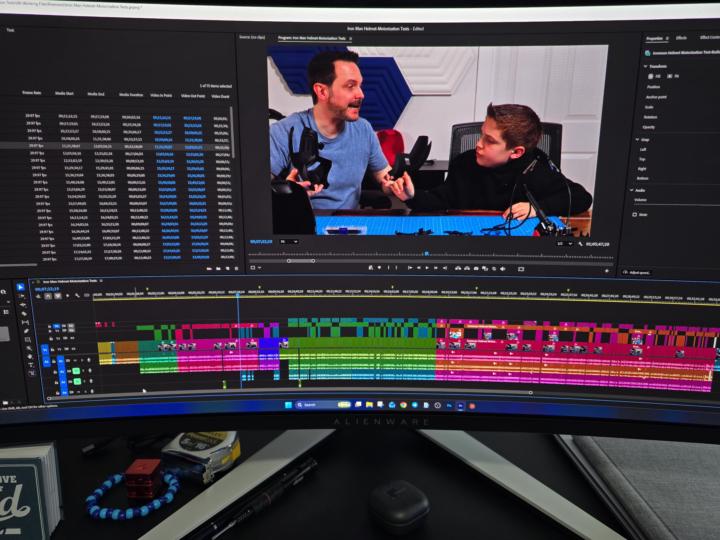This screenshot has height=540, width=720.
Task: Toggle V1 track output eye
Action: tap(73, 349)
